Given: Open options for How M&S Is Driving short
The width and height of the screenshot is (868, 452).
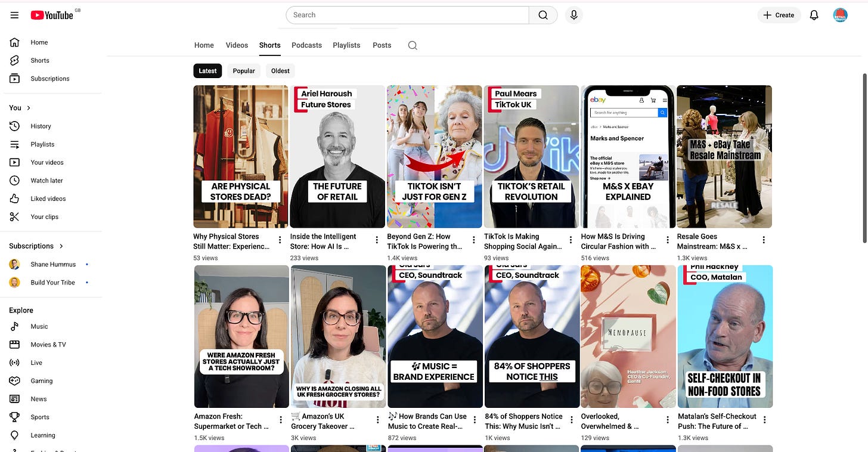Looking at the screenshot, I should 667,240.
